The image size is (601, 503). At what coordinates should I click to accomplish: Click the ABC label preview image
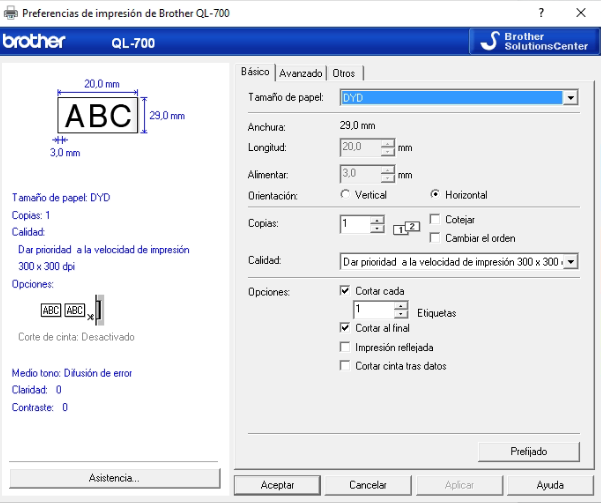tap(98, 115)
